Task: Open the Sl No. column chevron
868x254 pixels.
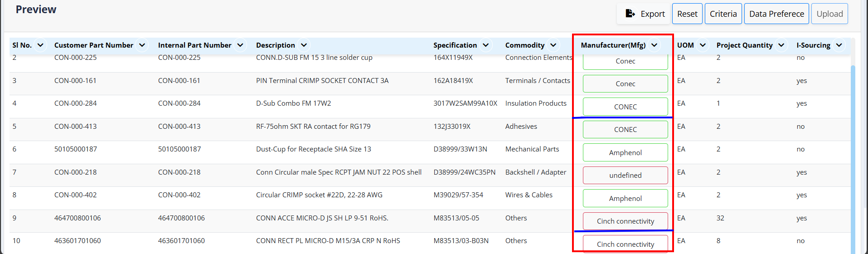Action: coord(40,45)
